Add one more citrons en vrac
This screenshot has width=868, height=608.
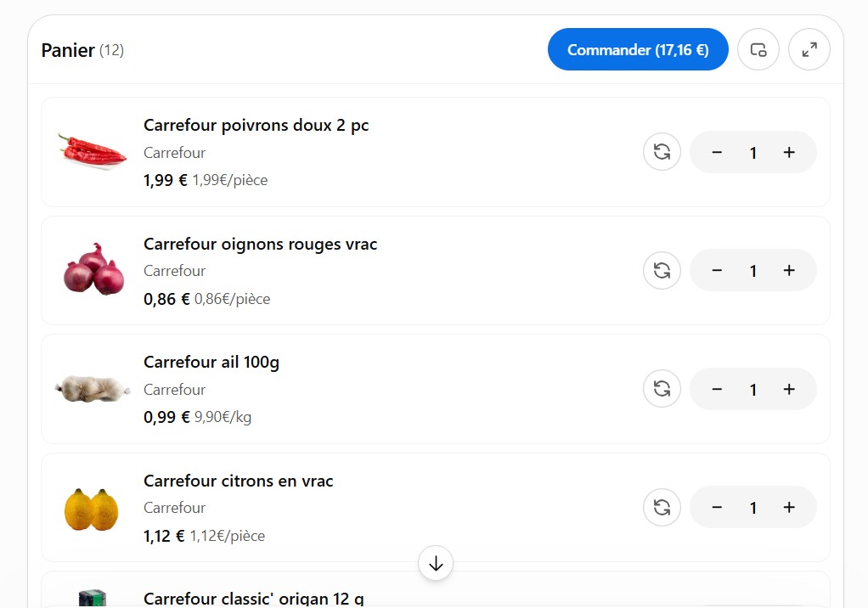pos(789,507)
